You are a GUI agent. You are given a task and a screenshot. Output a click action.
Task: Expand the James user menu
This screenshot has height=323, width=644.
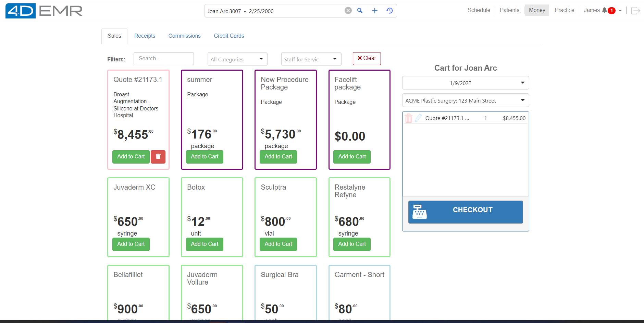point(603,10)
